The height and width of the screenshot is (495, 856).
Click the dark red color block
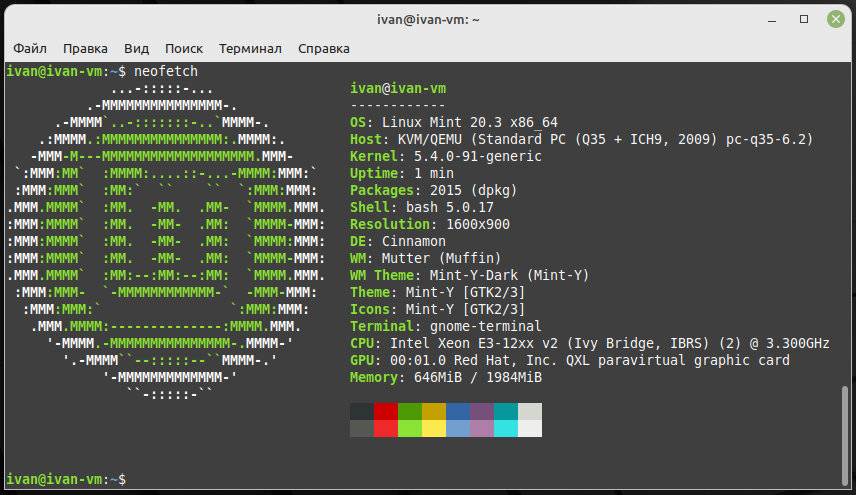[x=386, y=411]
